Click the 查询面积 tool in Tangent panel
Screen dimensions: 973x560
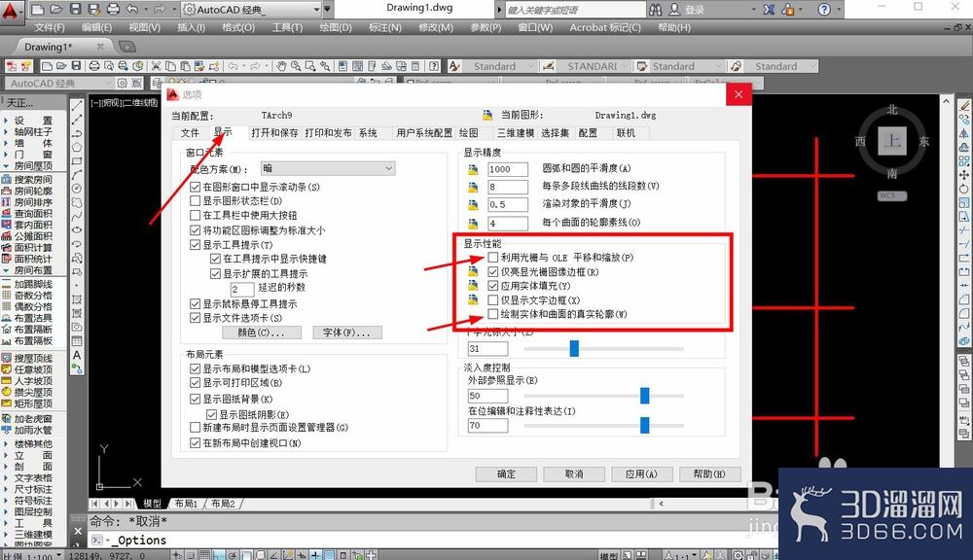coord(27,213)
